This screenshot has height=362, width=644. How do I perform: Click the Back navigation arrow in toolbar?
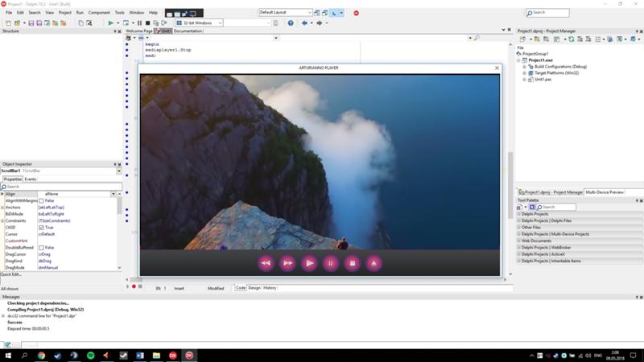pos(304,23)
